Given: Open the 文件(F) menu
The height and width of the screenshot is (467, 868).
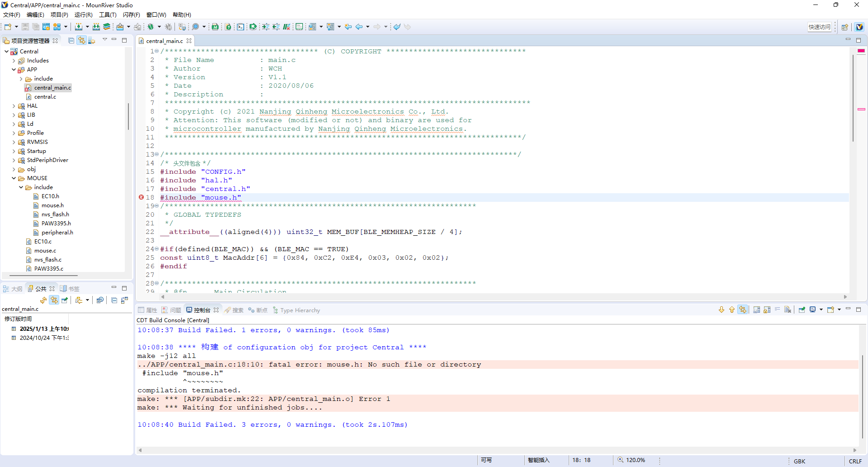Looking at the screenshot, I should coord(12,15).
